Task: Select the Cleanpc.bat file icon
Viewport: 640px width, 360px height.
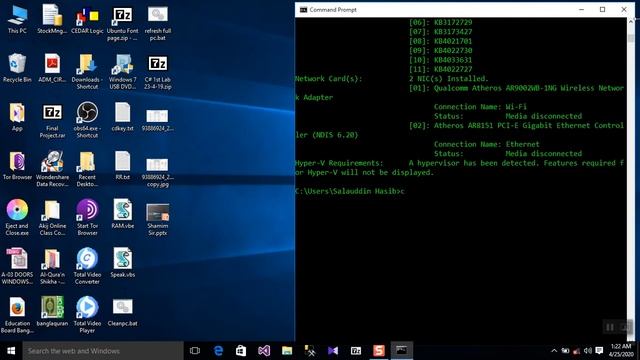Action: [x=122, y=312]
